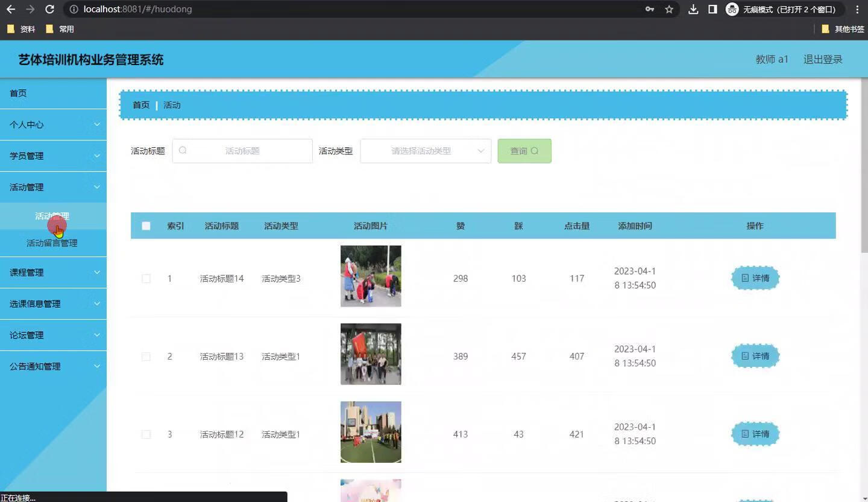Click the 活动标题13 cell
Screen dimensions: 868x502
click(x=222, y=356)
